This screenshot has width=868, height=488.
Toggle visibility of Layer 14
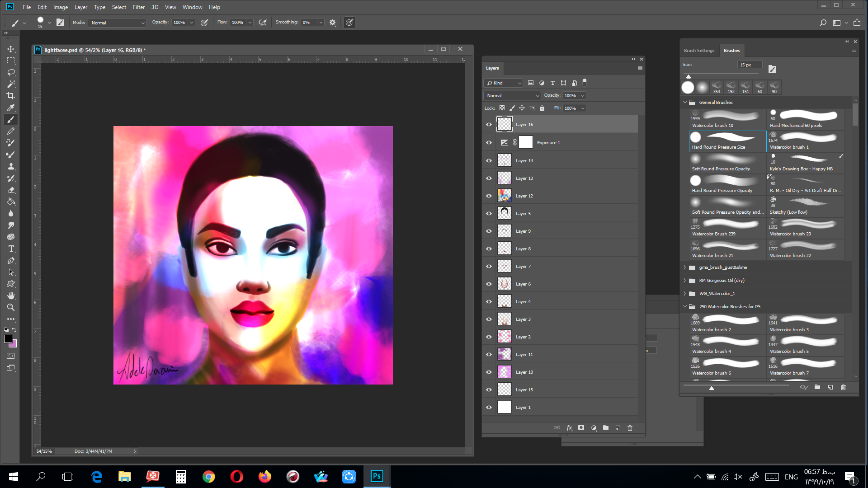489,161
